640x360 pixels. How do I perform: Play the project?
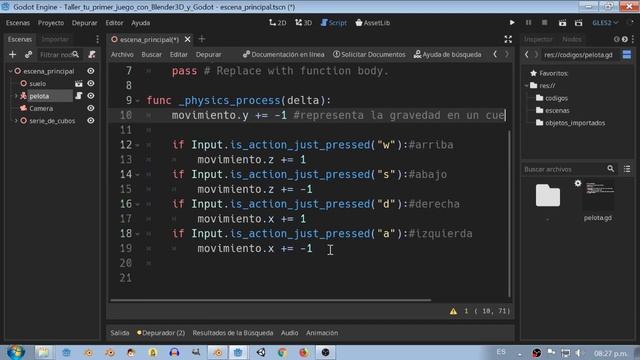(512, 23)
